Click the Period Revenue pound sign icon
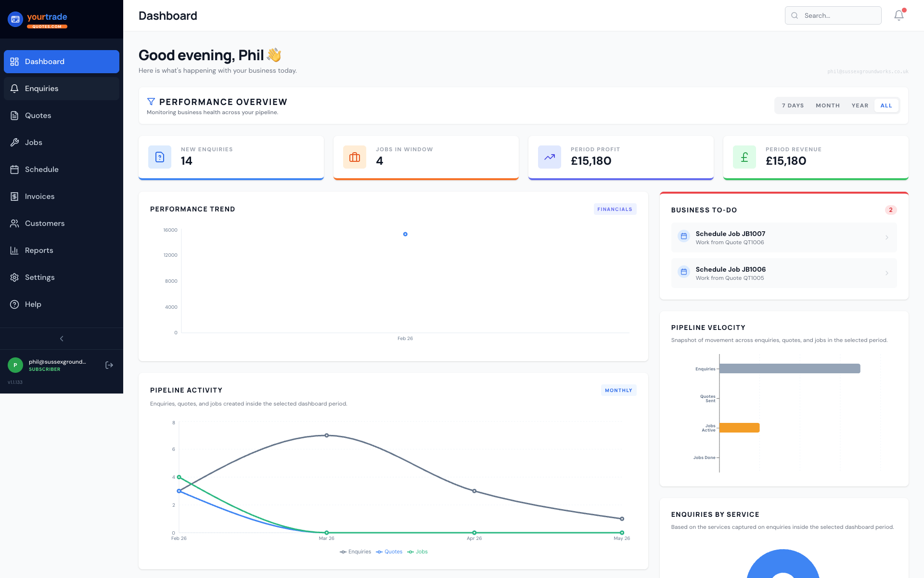This screenshot has height=578, width=924. pyautogui.click(x=744, y=157)
